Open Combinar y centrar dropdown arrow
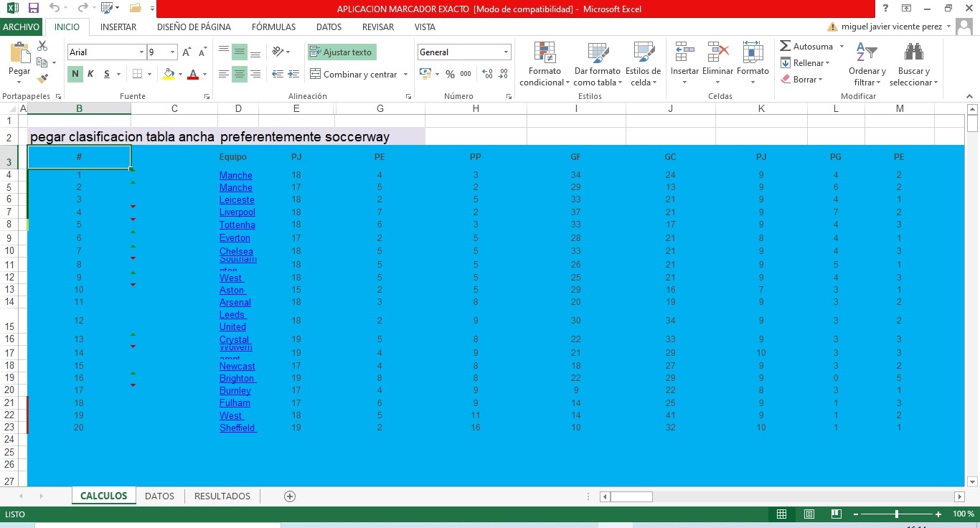This screenshot has width=980, height=528. [405, 74]
